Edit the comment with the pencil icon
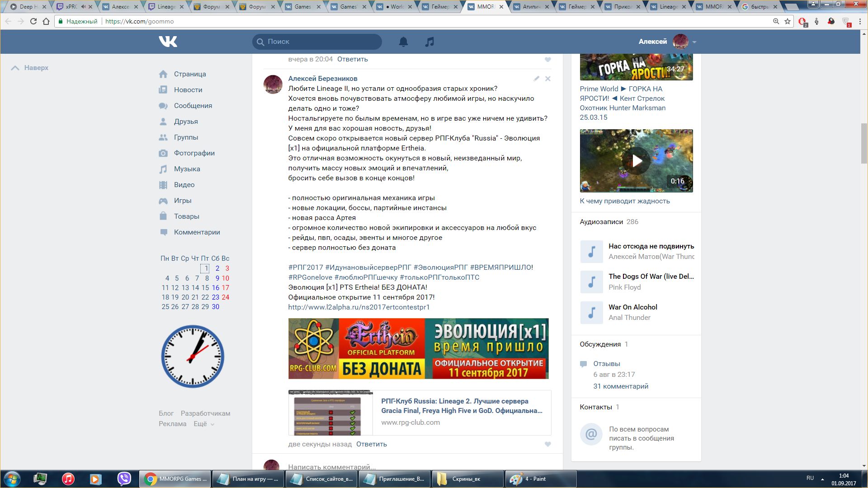The height and width of the screenshot is (488, 868). click(536, 79)
